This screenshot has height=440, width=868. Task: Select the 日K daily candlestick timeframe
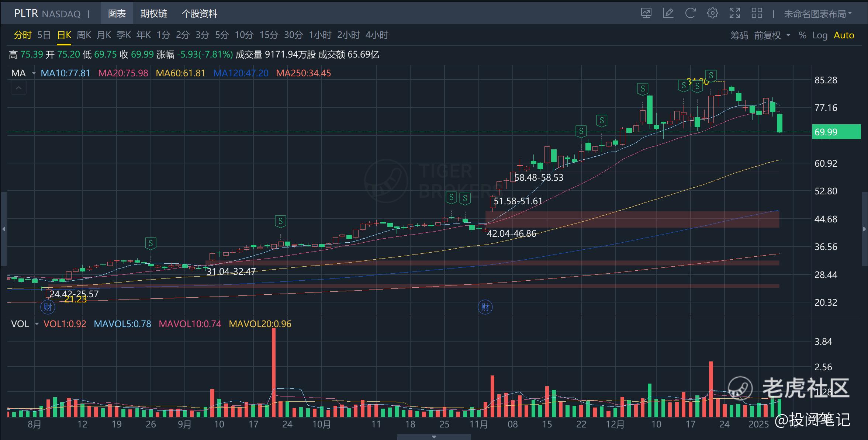tap(64, 35)
